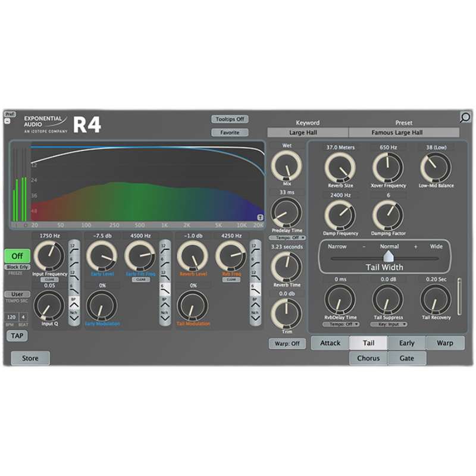The height and width of the screenshot is (476, 476).
Task: Select 6 dB high-pass for Reverb filter
Action: click(255, 261)
